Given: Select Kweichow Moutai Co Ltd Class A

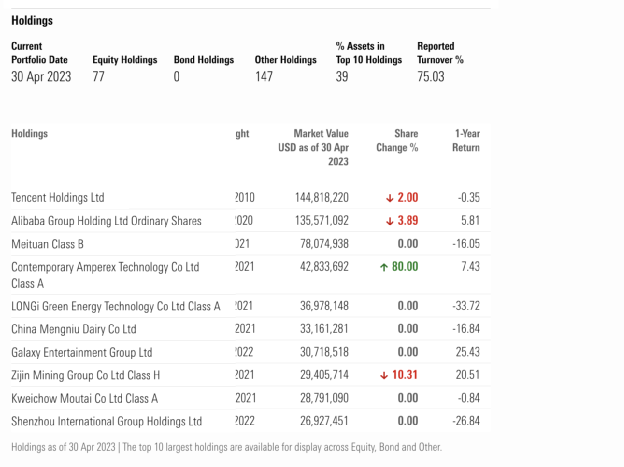Looking at the screenshot, I should tap(84, 398).
